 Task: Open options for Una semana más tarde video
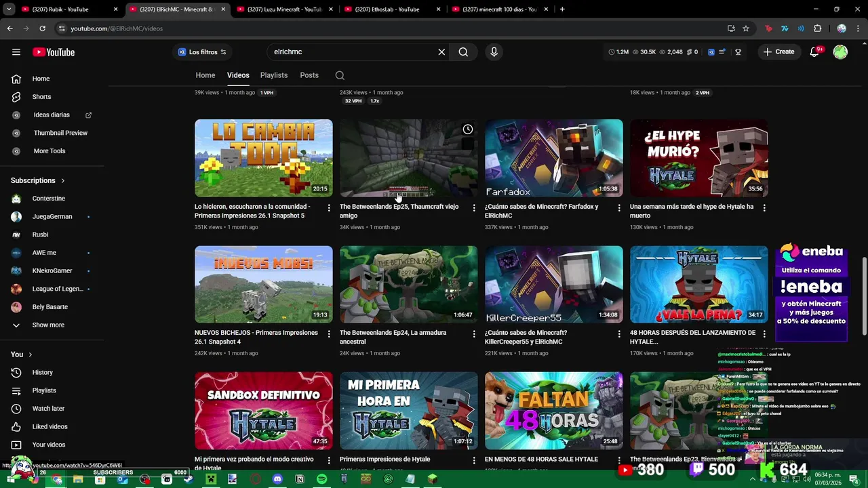pos(764,207)
